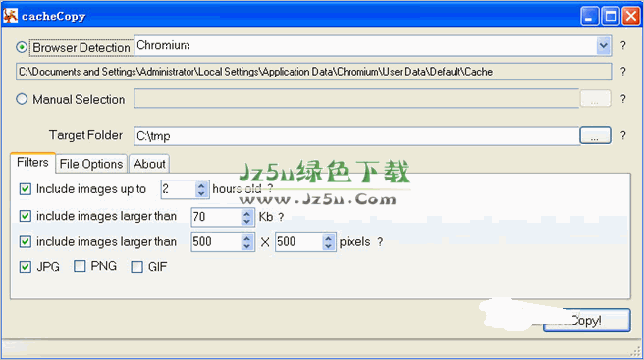Click the detected Chromium cache path field

[x=314, y=72]
